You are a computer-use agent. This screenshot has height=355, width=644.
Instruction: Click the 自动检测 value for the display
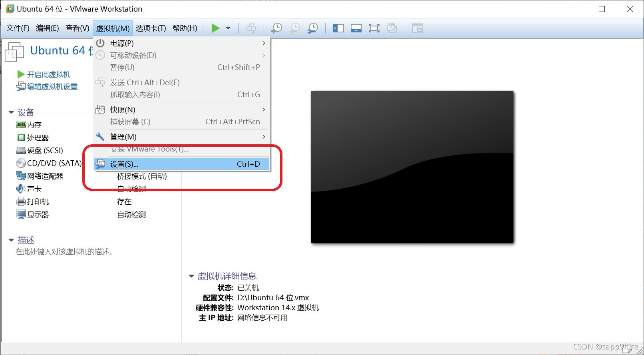(131, 214)
